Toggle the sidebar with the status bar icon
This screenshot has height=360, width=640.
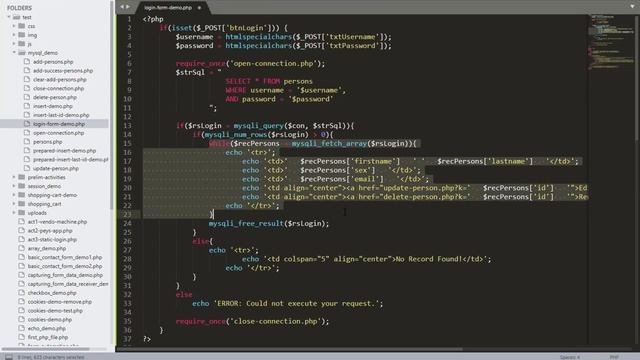click(9, 357)
